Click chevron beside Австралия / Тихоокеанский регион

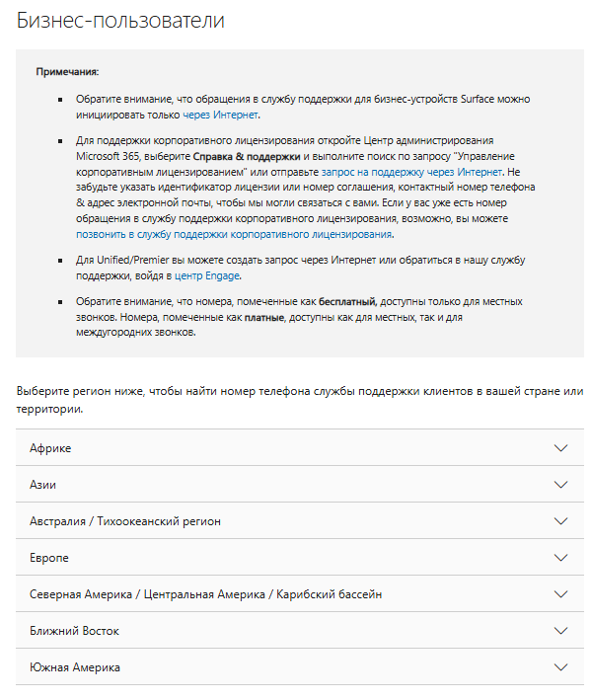pos(560,521)
